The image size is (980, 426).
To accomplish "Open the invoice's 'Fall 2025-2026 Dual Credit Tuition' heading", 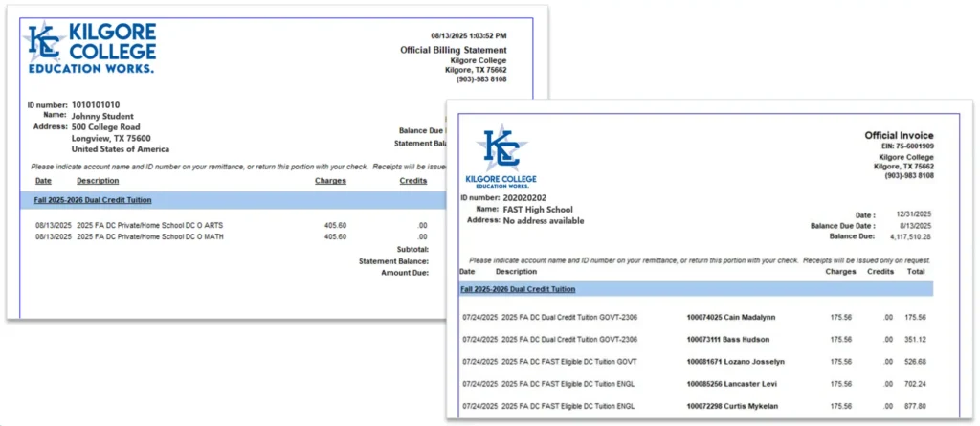I will [518, 289].
